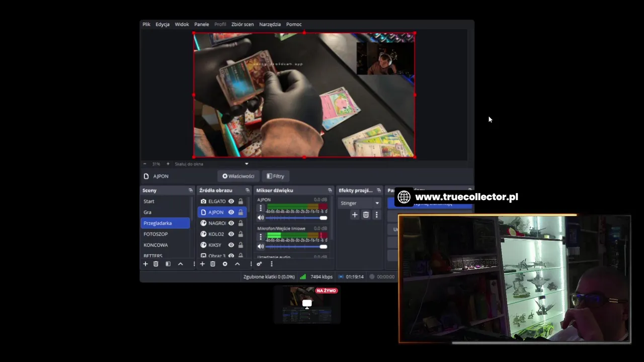
Task: Select the Przegladarka scene
Action: 166,223
